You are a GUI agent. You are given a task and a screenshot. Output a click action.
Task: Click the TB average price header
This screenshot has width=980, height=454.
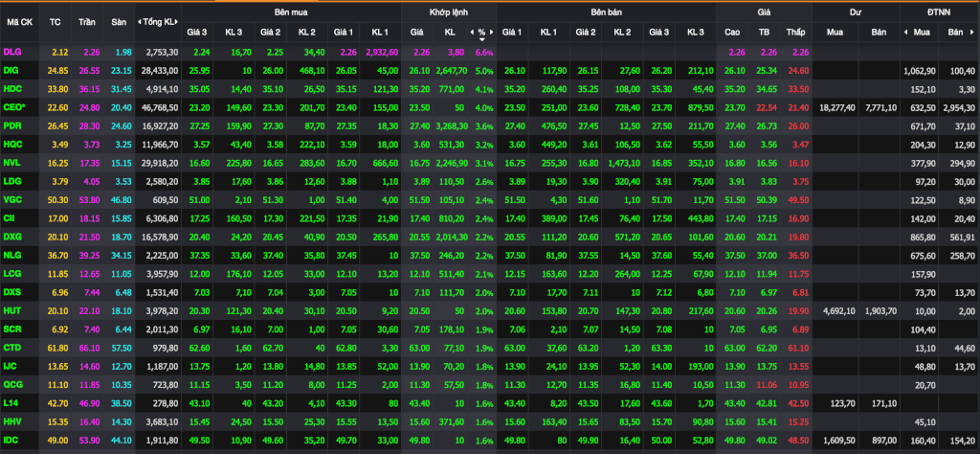click(765, 32)
